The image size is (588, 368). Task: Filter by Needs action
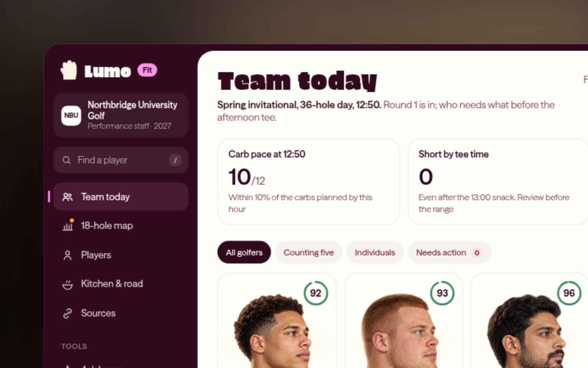(449, 252)
